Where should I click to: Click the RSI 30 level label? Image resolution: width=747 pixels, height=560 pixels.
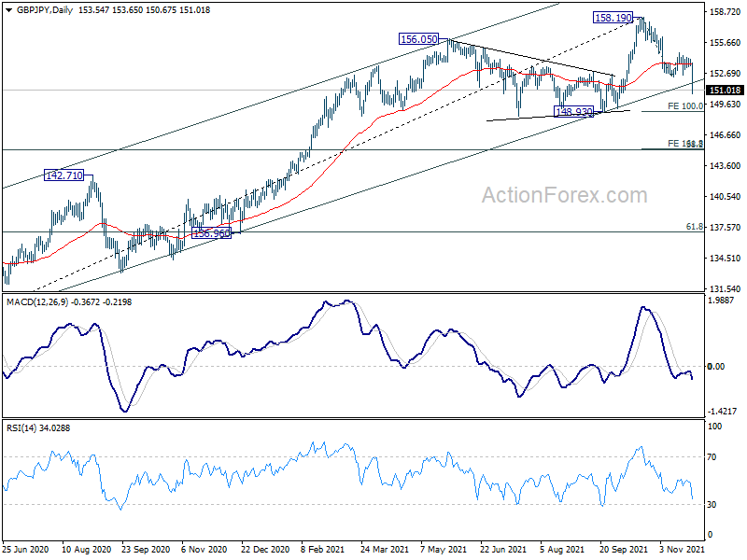point(712,504)
